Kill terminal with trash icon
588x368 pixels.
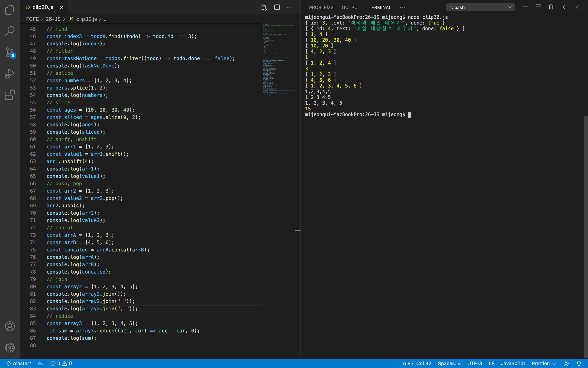pyautogui.click(x=551, y=7)
